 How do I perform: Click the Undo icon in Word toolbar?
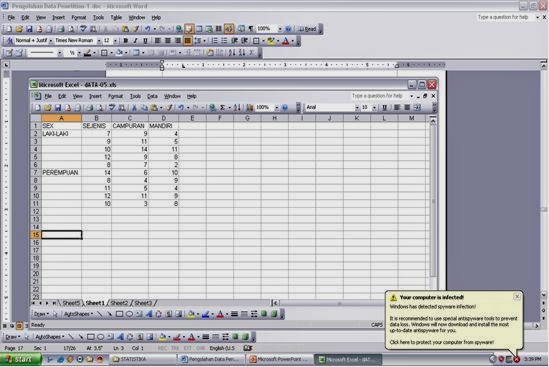point(147,29)
